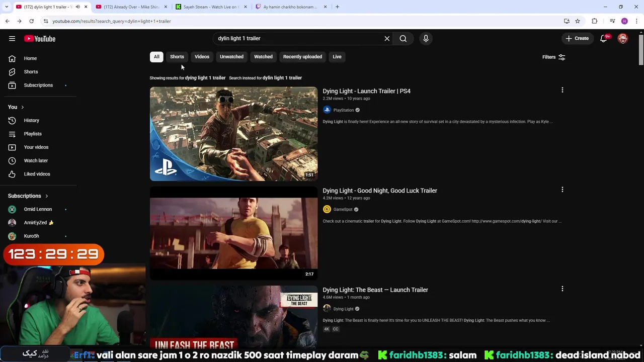
Task: Open Omid Lennon subscription channel
Action: [38, 209]
